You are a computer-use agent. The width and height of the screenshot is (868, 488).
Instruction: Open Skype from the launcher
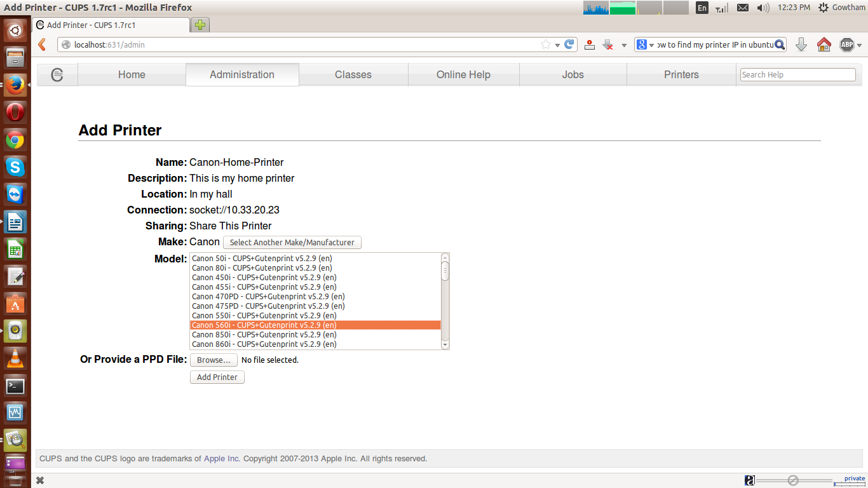[x=15, y=167]
